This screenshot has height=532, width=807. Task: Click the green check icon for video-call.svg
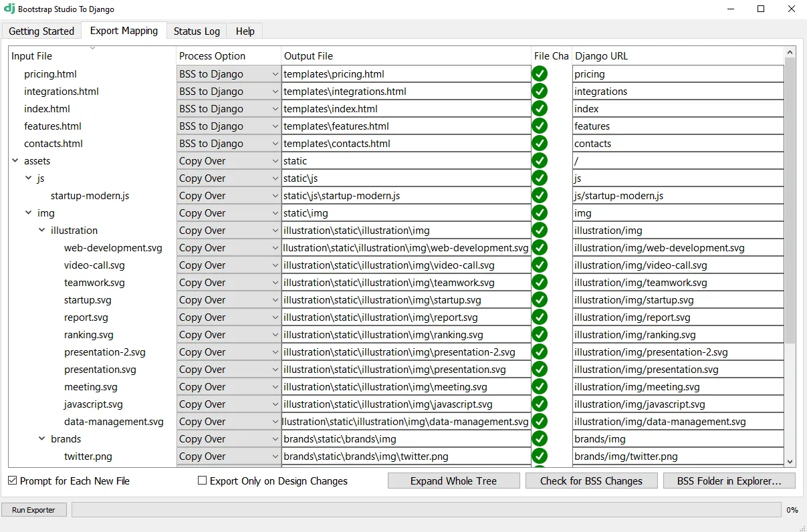point(540,265)
